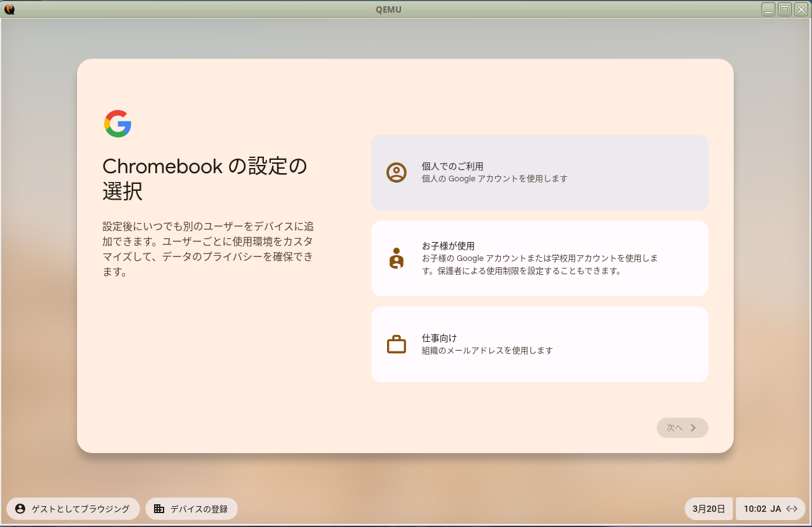Viewport: 812px width, 527px height.
Task: Minimize the QEMU window
Action: pos(768,9)
